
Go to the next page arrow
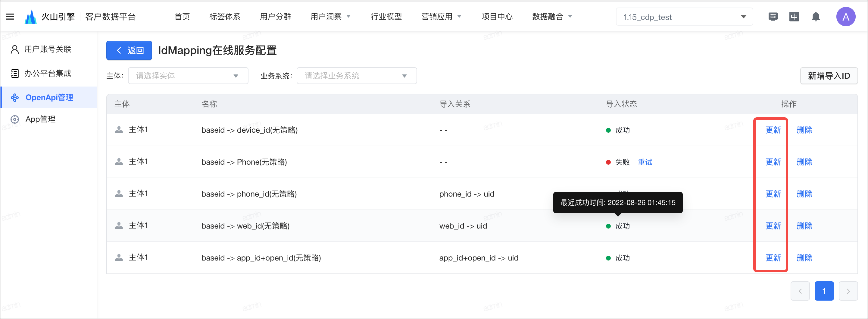point(848,291)
